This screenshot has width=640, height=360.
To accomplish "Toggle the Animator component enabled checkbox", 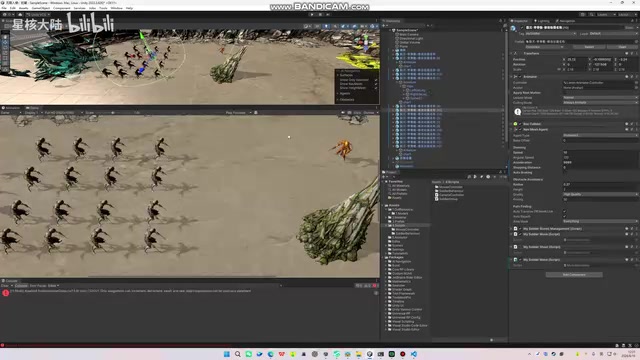I will point(520,77).
